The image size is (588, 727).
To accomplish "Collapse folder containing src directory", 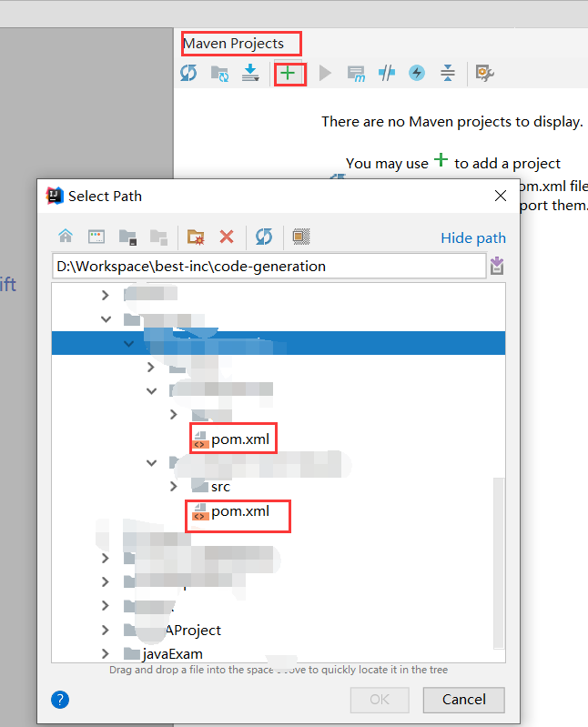I will (x=152, y=463).
